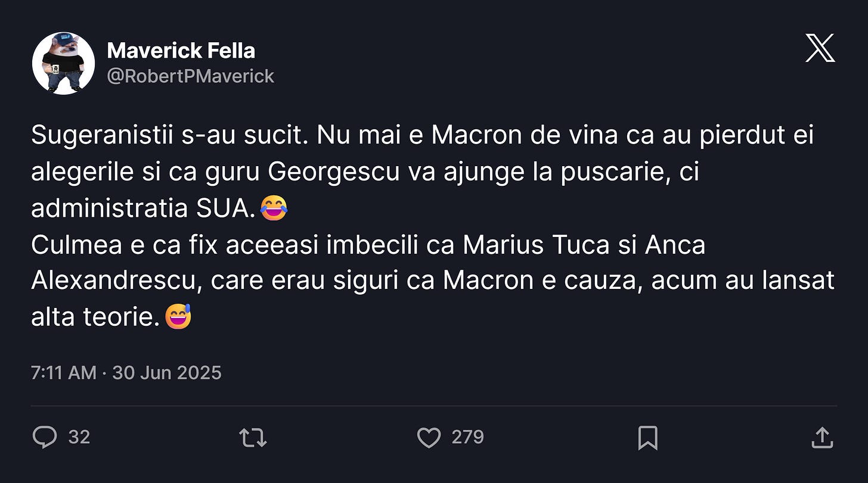Screen dimensions: 868x483
Task: Bookmark this tweet
Action: (x=647, y=438)
